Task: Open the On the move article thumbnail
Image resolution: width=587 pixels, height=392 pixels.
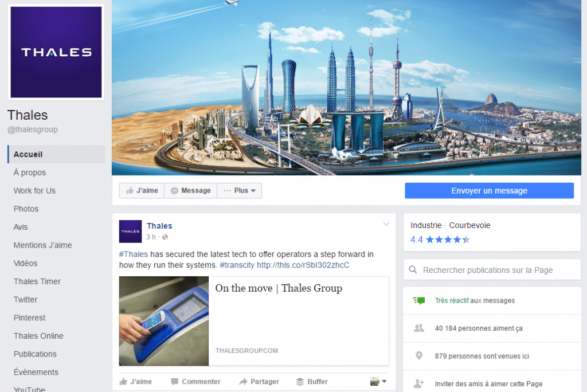Action: (164, 321)
